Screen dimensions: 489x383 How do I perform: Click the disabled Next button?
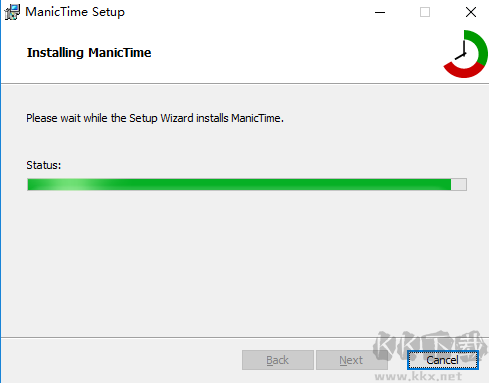tap(351, 360)
